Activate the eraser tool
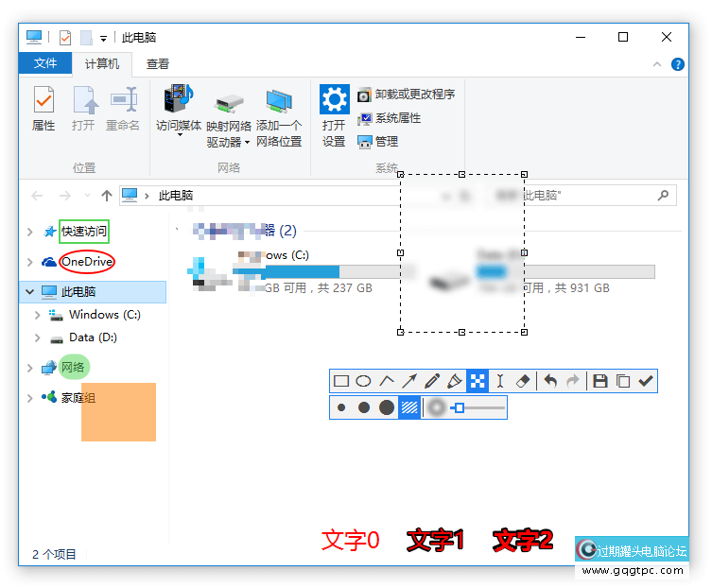Viewport: 712px width, 588px height. pos(524,381)
